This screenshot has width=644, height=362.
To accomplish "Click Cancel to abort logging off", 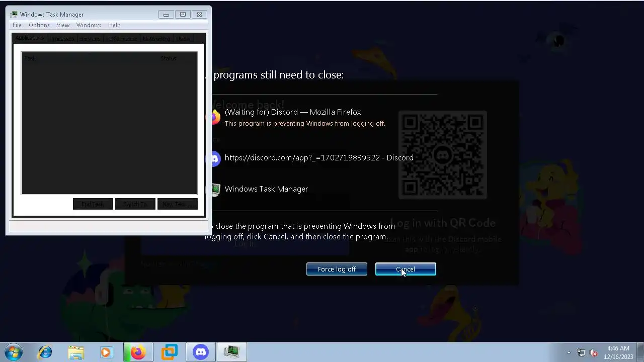I will (x=406, y=269).
